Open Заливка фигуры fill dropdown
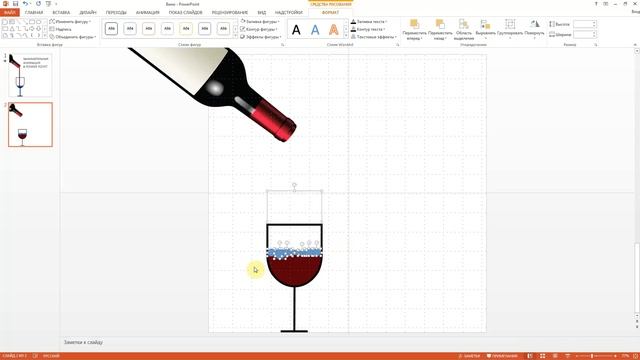This screenshot has width=640, height=360. 260,21
